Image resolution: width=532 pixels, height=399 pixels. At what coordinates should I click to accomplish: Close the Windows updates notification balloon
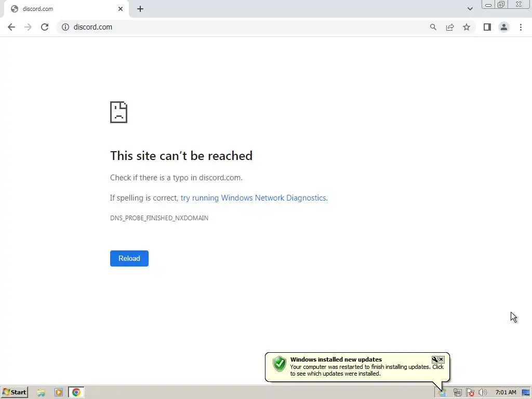pos(441,360)
